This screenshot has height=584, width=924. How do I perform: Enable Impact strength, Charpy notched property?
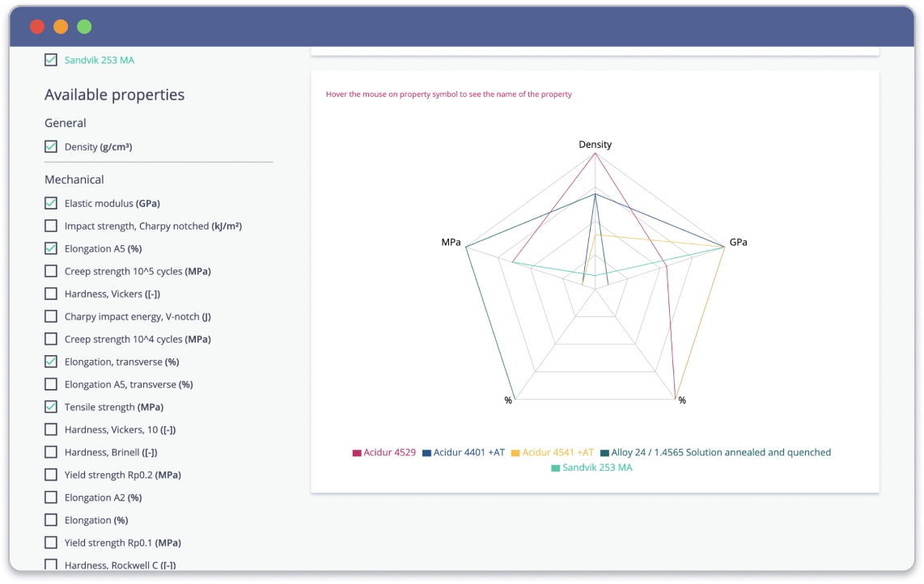tap(50, 226)
